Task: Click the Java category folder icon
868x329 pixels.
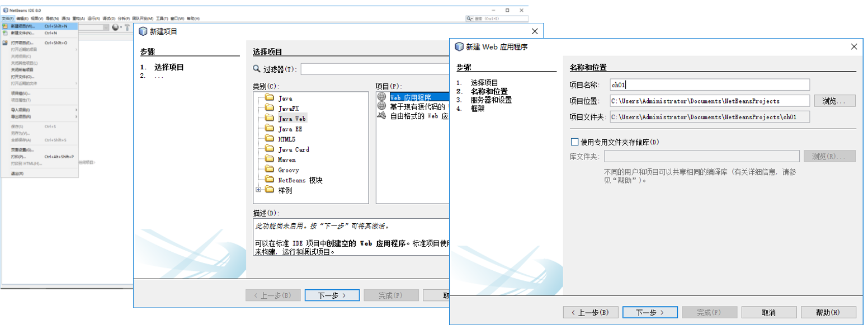Action: 269,98
